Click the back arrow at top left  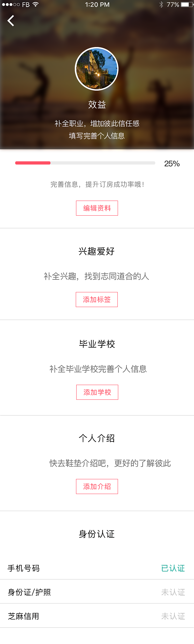point(11,20)
